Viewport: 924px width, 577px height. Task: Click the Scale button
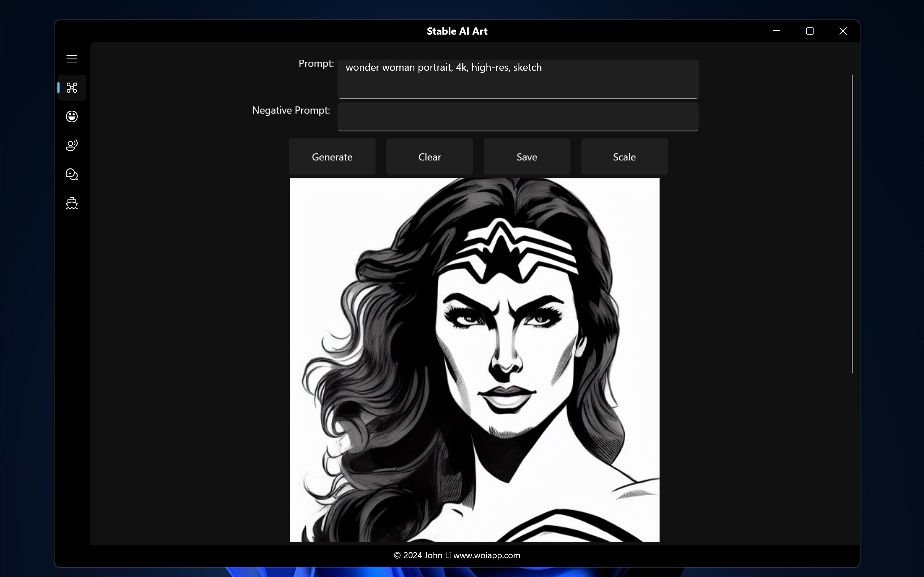tap(624, 157)
